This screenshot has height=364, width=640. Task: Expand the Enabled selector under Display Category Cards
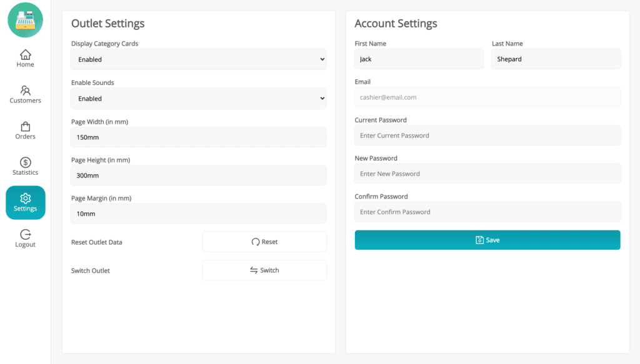pyautogui.click(x=198, y=59)
